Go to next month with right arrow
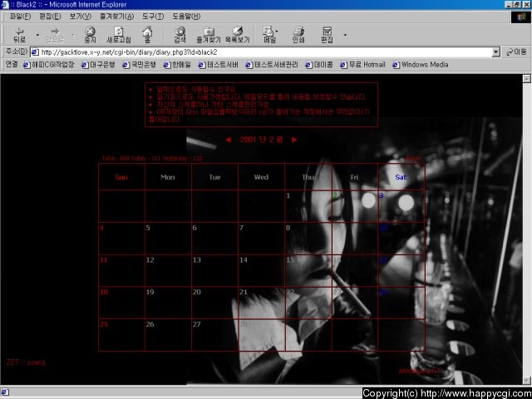 (x=294, y=140)
